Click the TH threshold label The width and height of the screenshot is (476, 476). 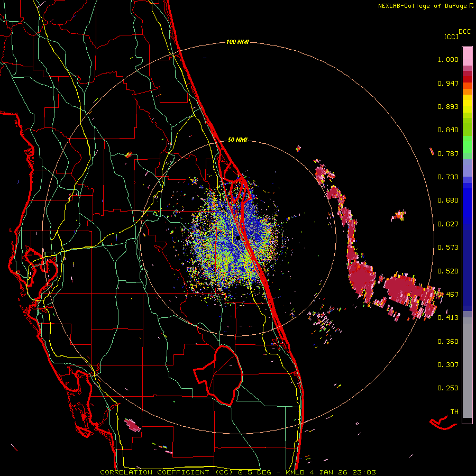point(454,412)
